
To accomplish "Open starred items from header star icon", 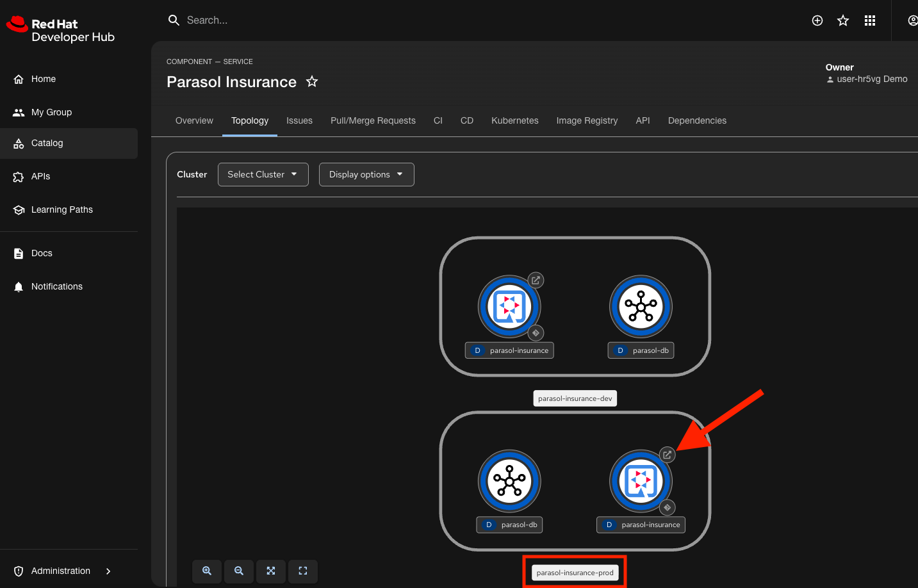I will pyautogui.click(x=843, y=20).
